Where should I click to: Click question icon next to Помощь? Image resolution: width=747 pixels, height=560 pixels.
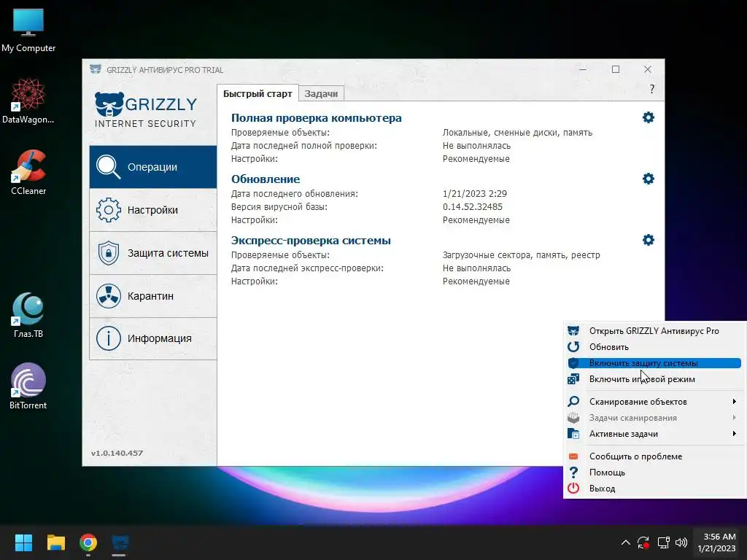pyautogui.click(x=573, y=472)
